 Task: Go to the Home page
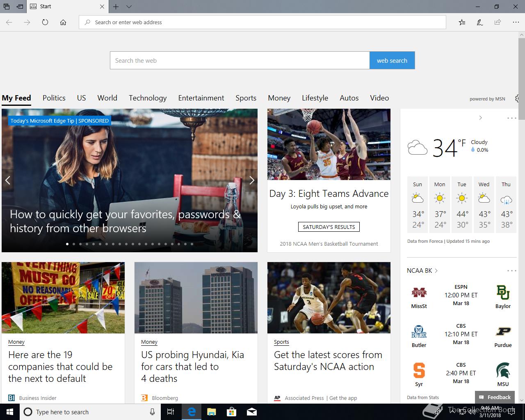[63, 22]
